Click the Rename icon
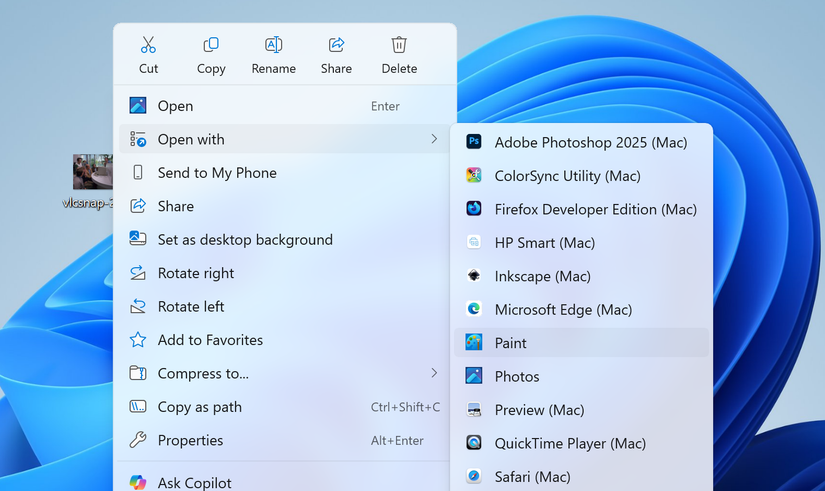 pos(273,45)
